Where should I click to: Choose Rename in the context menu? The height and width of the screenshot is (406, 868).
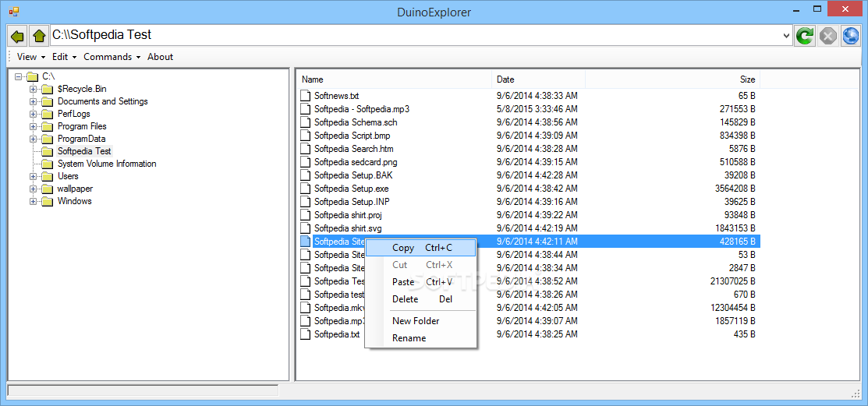pos(420,338)
